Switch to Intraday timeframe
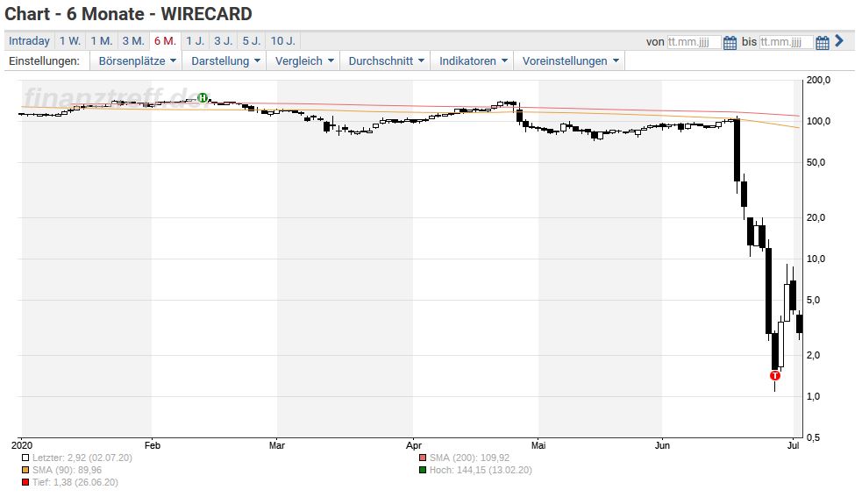 29,41
